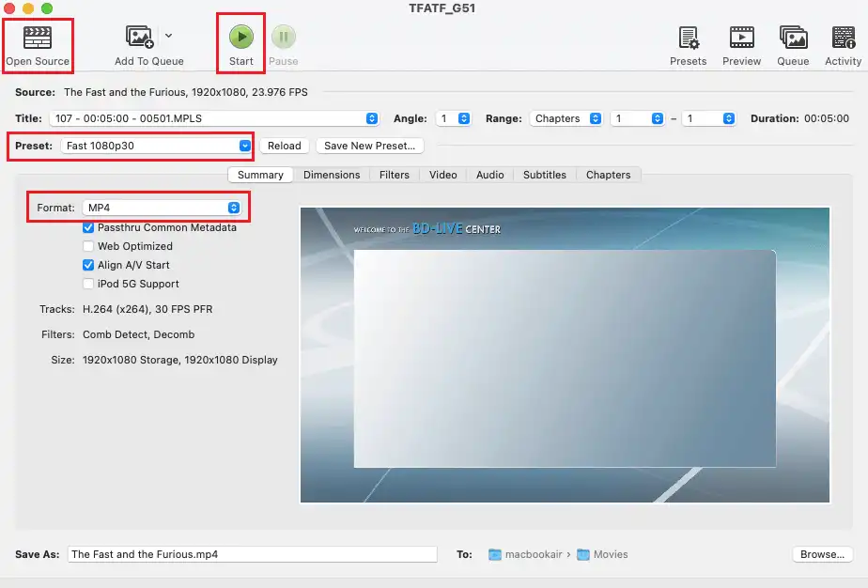The image size is (868, 588).
Task: Switch to the Subtitles tab
Action: (x=545, y=175)
